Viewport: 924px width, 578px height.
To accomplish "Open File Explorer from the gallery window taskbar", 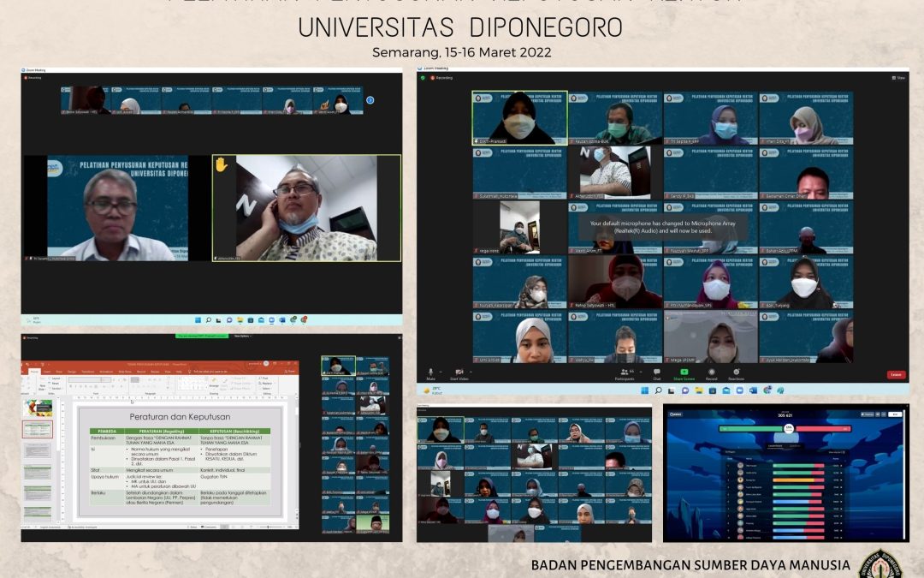I will coord(699,390).
